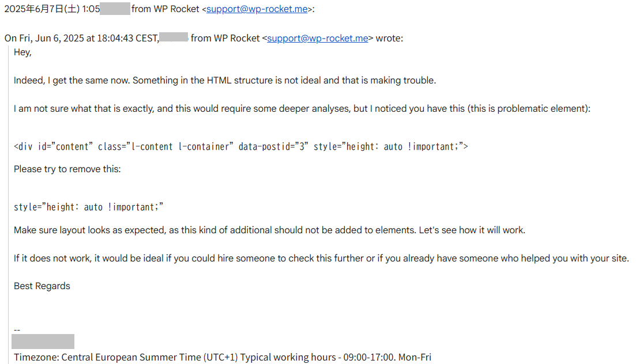Click the "Best Regards" closing line
This screenshot has width=636, height=364.
(x=42, y=286)
